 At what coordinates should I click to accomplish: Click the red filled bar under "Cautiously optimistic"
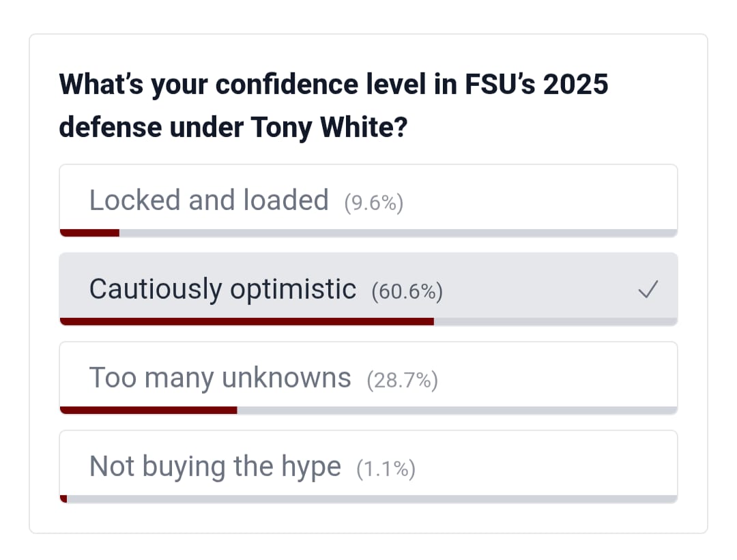[x=246, y=321]
